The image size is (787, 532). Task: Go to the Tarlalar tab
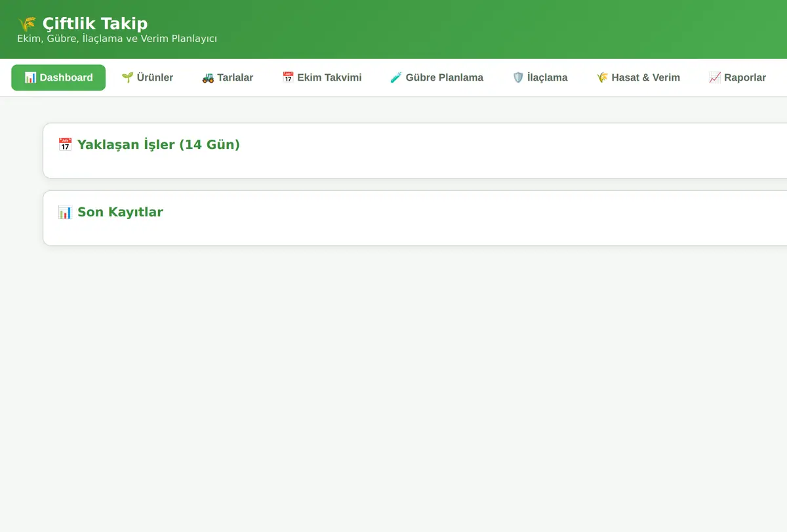click(228, 77)
